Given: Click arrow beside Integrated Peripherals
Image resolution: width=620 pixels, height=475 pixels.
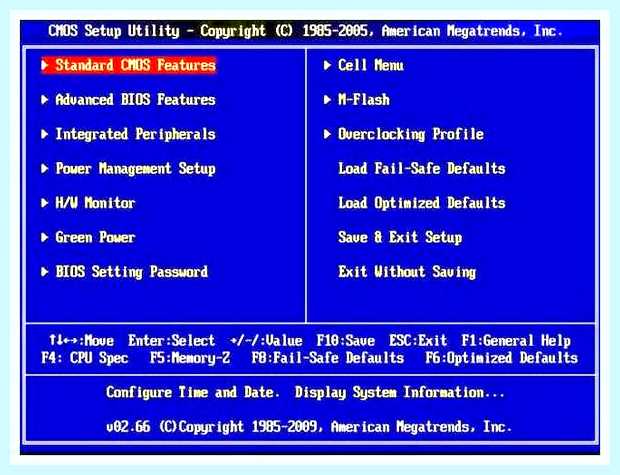Looking at the screenshot, I should pyautogui.click(x=45, y=134).
